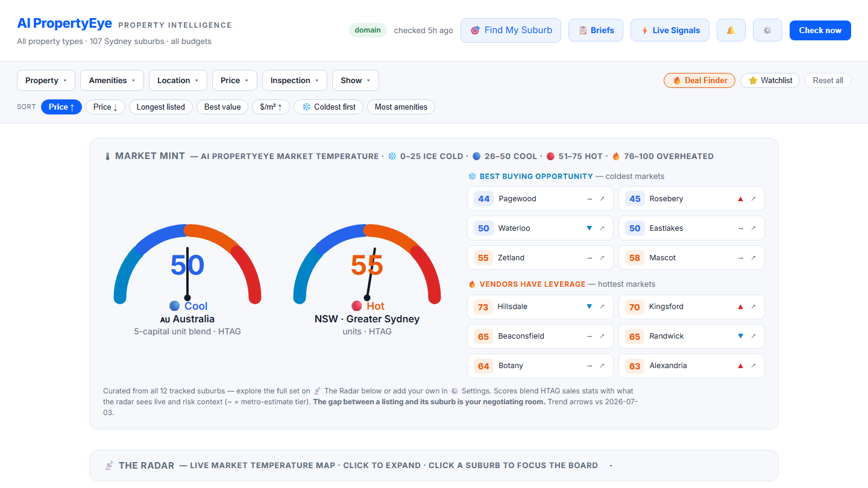Image resolution: width=868 pixels, height=488 pixels.
Task: Open external link arrow for Eastlakes
Action: click(753, 228)
